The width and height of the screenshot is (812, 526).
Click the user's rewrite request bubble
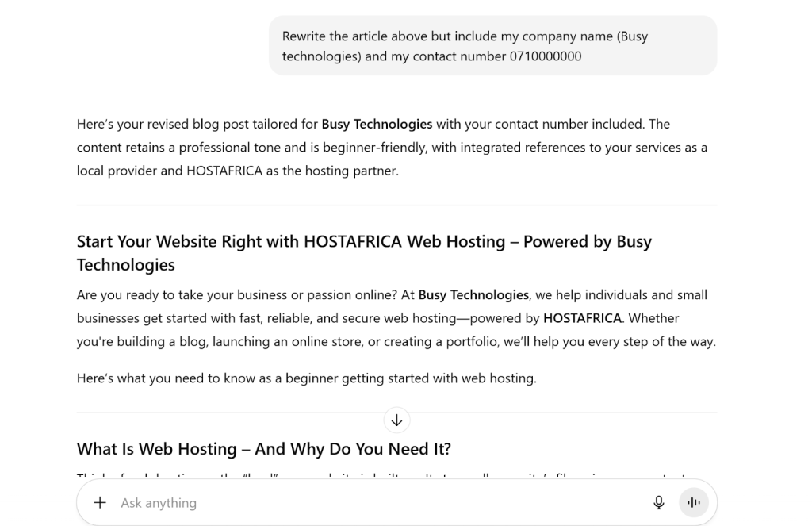492,46
